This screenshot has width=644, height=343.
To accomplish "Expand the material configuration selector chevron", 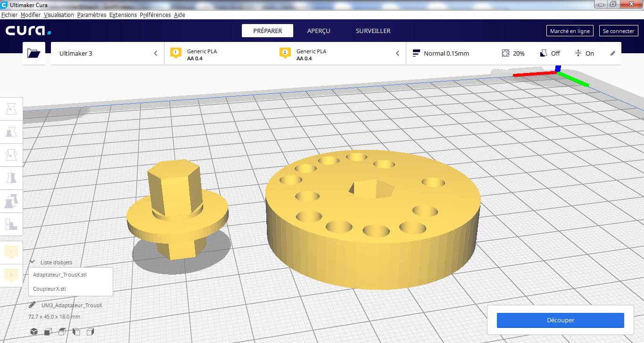I will tap(397, 53).
